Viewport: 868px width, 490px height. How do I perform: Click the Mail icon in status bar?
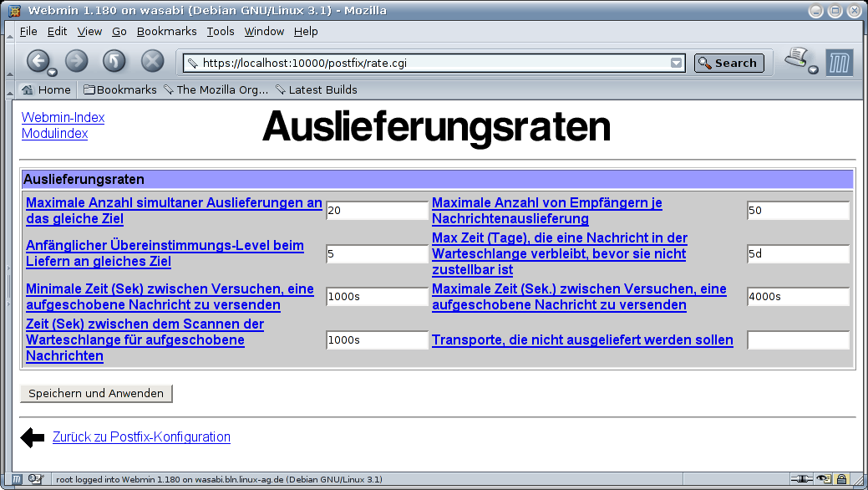tap(35, 479)
